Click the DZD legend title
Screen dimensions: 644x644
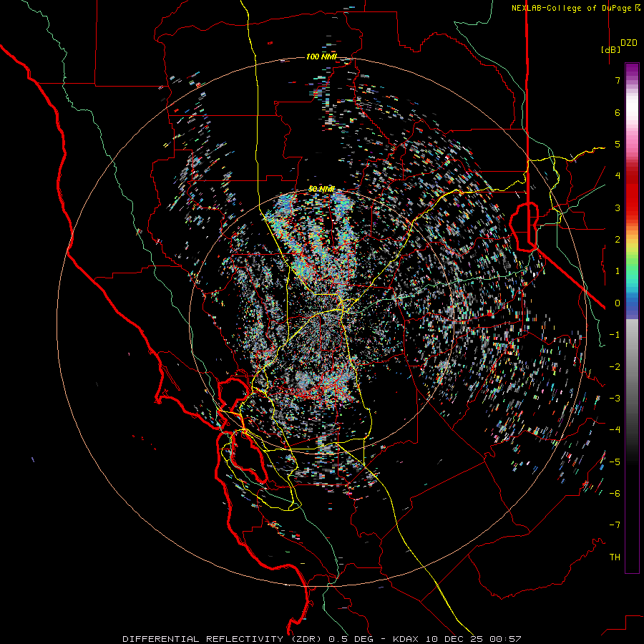(x=629, y=43)
